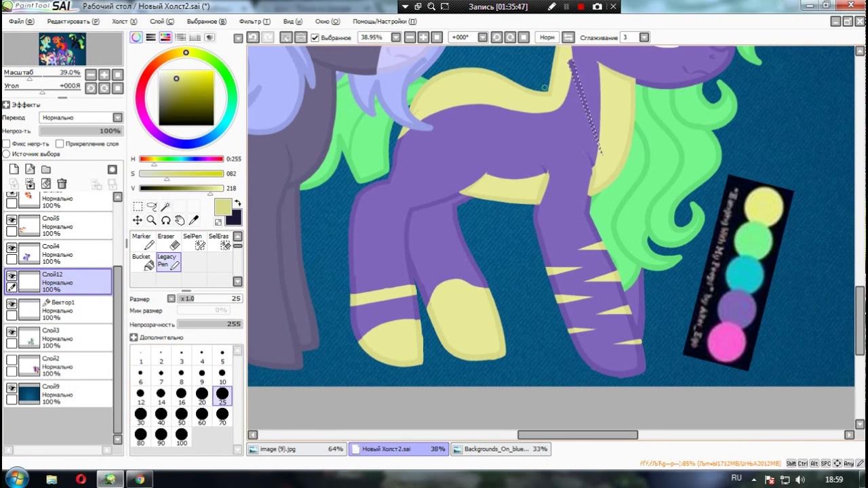868x488 pixels.
Task: Pick the lasso selection tool
Action: (x=151, y=207)
